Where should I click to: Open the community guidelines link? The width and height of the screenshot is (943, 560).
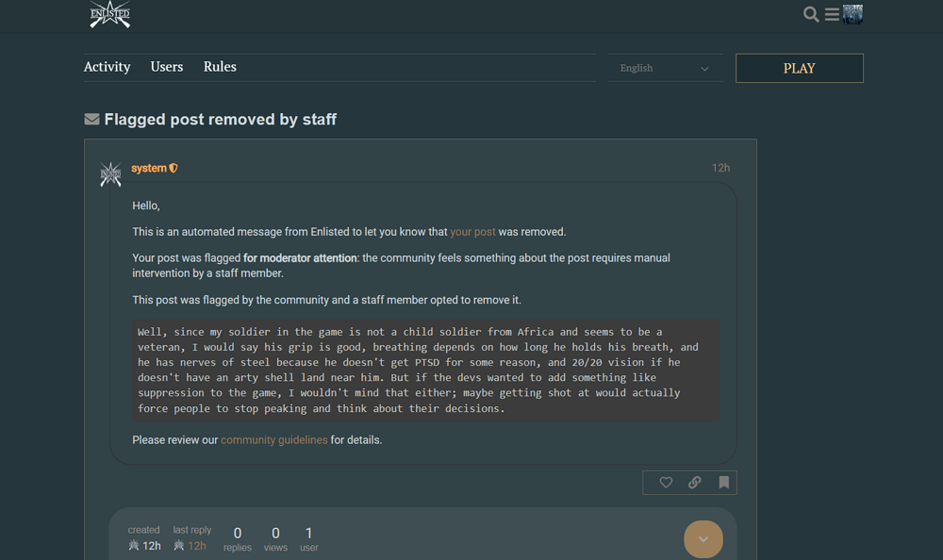(x=274, y=440)
